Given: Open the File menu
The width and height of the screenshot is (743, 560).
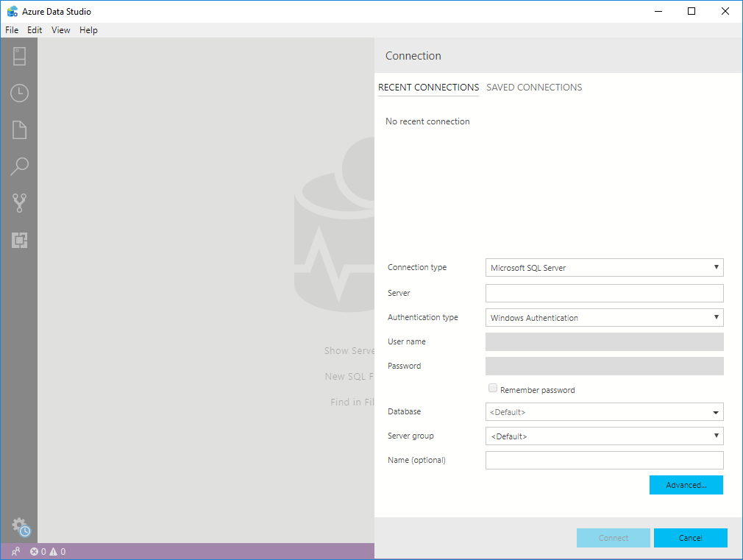Looking at the screenshot, I should click(12, 30).
